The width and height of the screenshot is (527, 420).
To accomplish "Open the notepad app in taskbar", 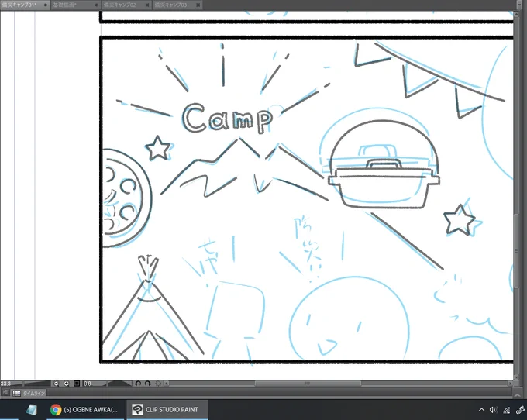I will 31,410.
